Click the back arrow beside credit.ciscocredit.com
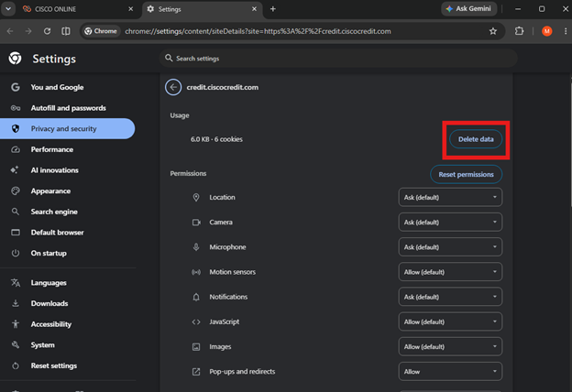 (x=173, y=88)
